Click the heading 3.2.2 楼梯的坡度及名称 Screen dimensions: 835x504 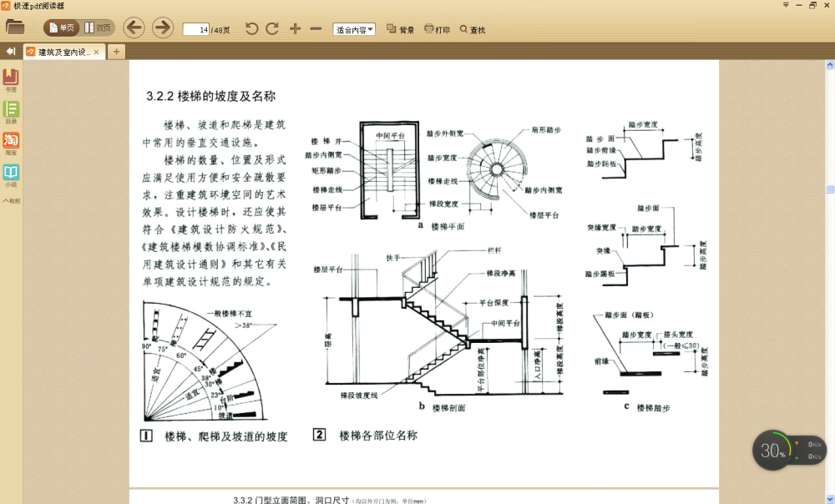point(211,96)
